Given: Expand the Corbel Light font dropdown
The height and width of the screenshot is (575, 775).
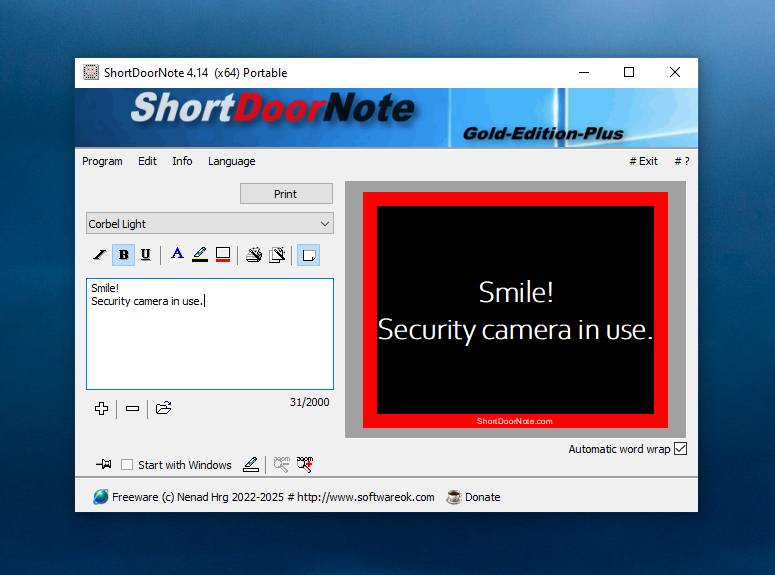Looking at the screenshot, I should [x=324, y=224].
